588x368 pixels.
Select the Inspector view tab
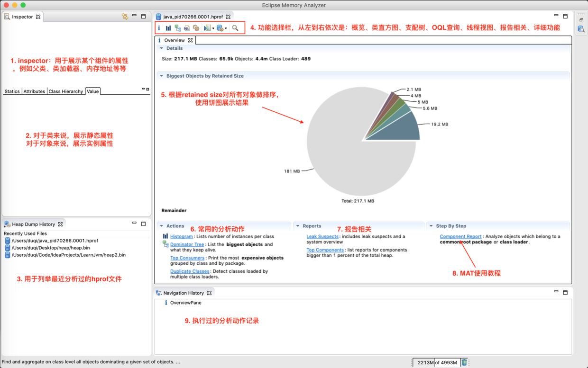click(22, 17)
